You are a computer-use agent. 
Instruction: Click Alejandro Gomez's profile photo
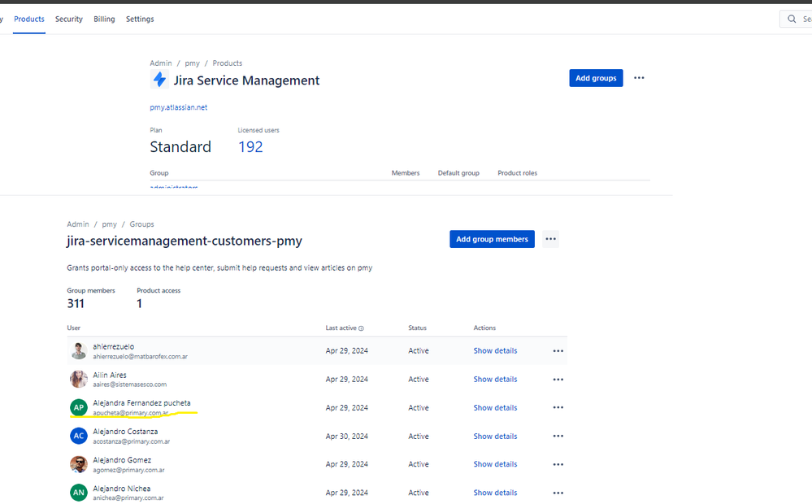click(x=79, y=464)
